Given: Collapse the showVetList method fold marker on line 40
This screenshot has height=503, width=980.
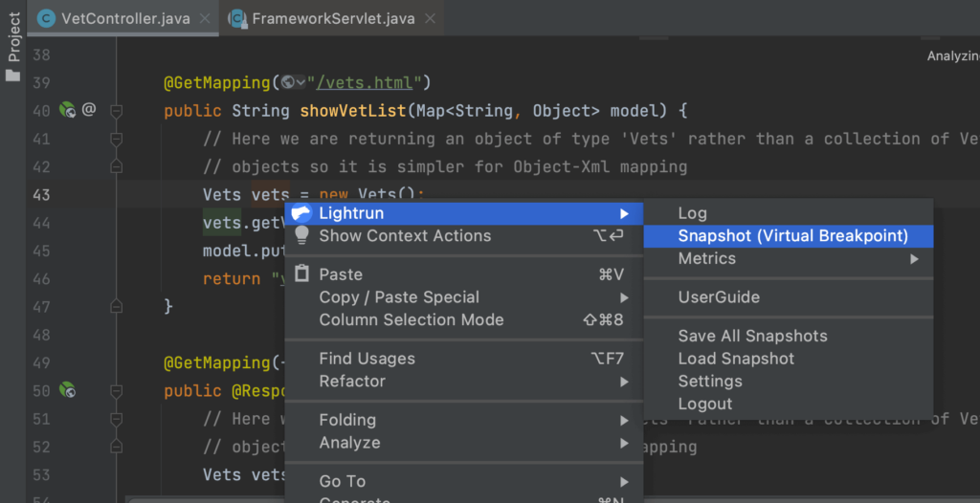Looking at the screenshot, I should pos(116,111).
